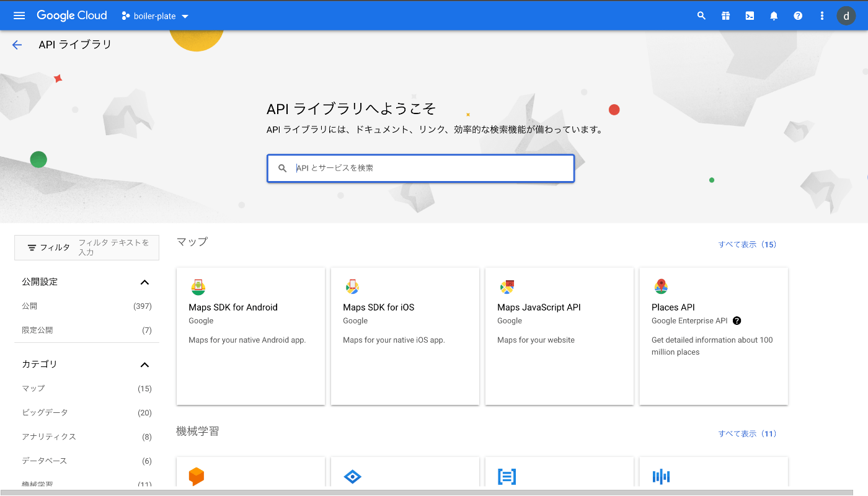This screenshot has height=496, width=868.
Task: Collapse the カテゴリ filter section
Action: point(144,365)
